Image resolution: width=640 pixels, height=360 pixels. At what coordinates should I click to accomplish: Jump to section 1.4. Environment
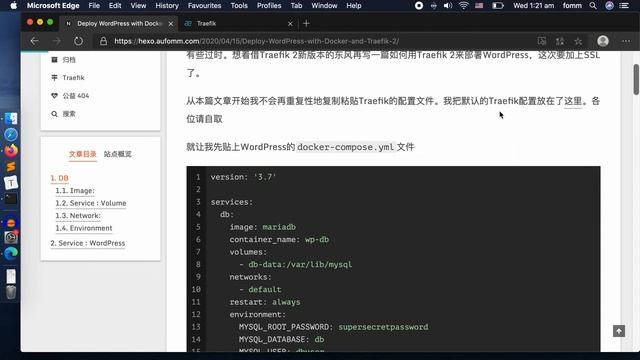[84, 228]
